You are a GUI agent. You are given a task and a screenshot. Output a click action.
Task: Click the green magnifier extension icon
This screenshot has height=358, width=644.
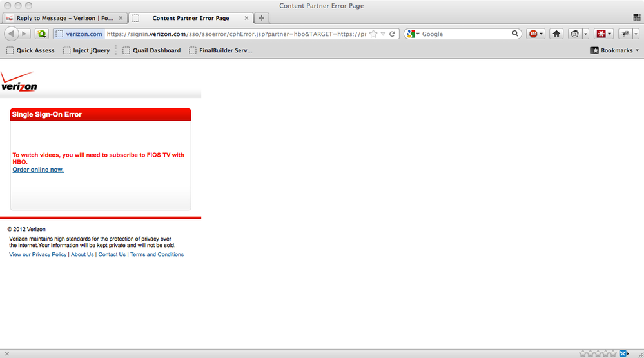tap(41, 34)
